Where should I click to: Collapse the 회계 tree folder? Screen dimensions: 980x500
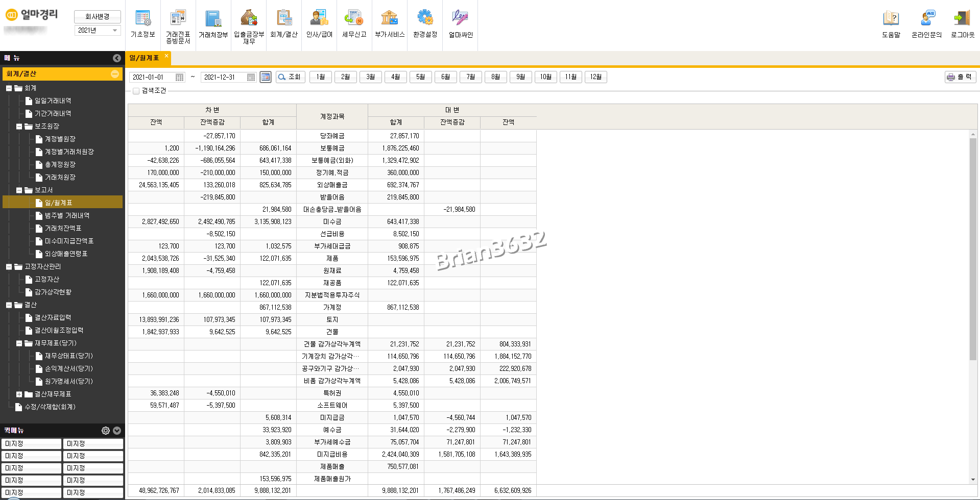click(9, 88)
